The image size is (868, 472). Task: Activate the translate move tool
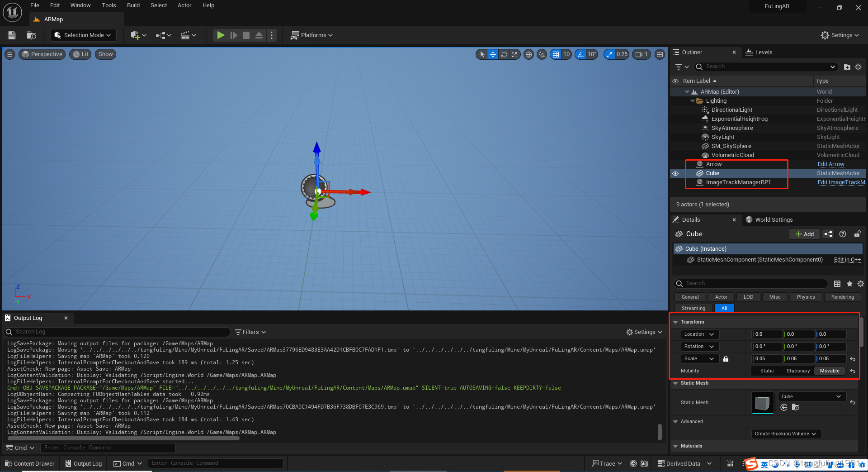click(493, 54)
